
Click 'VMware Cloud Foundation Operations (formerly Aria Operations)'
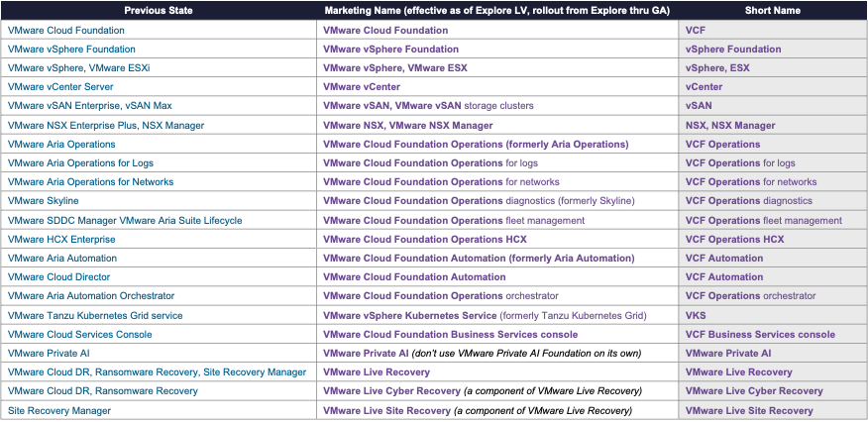[497, 145]
